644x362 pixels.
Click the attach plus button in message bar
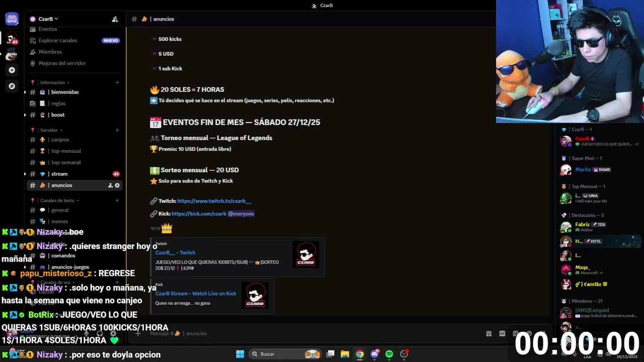coord(138,333)
